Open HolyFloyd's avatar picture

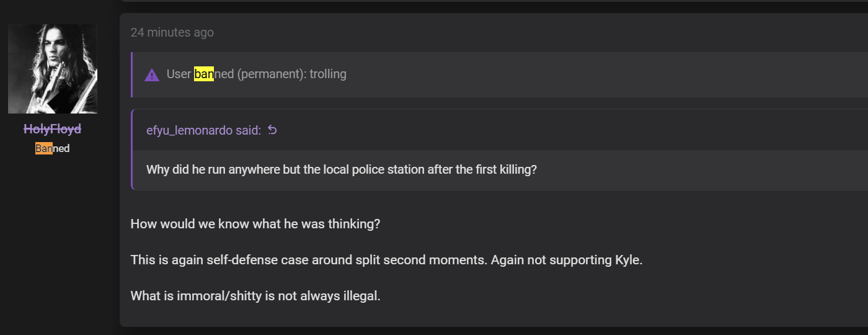[53, 69]
